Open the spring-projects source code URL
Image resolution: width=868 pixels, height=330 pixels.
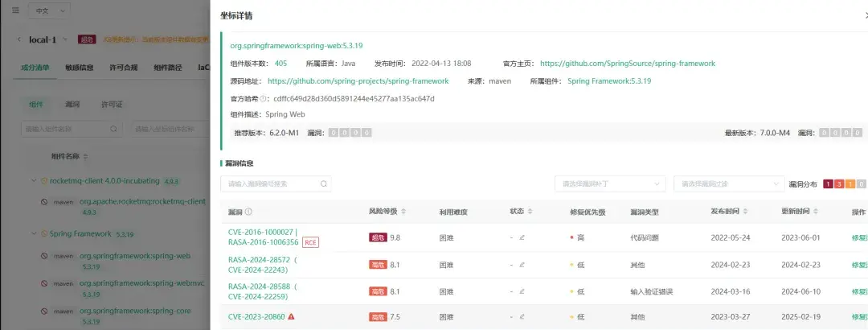click(x=358, y=81)
